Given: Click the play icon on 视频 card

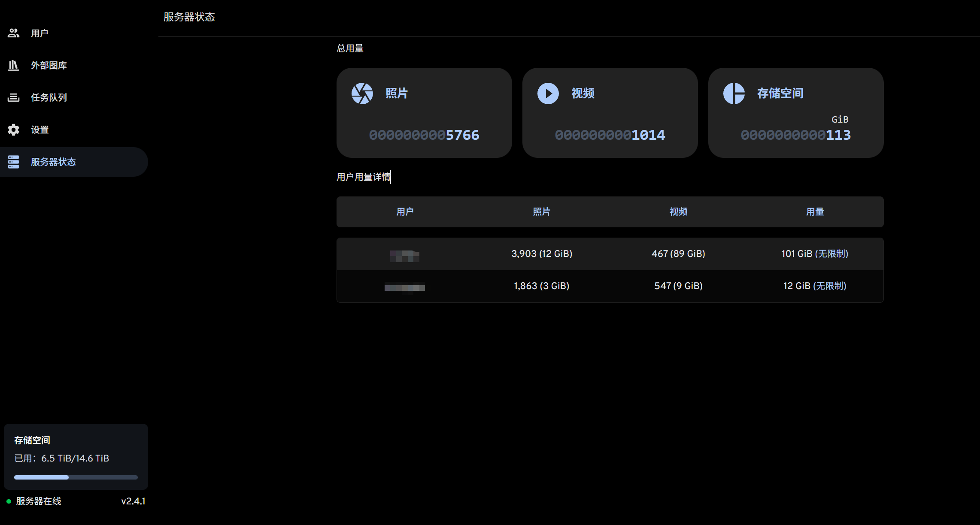Looking at the screenshot, I should [548, 94].
